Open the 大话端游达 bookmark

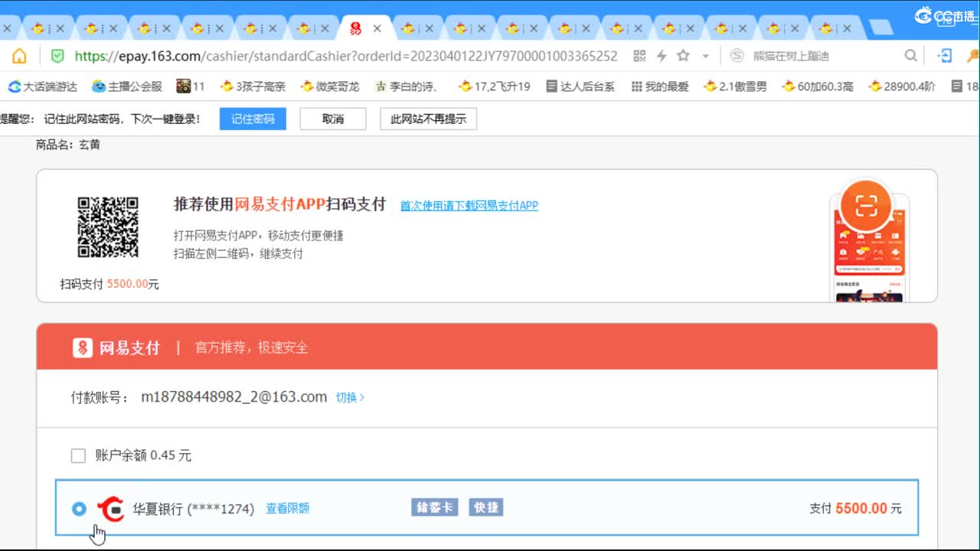click(43, 86)
